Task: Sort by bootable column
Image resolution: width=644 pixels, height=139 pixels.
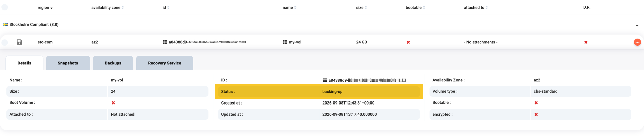Action: pyautogui.click(x=415, y=8)
